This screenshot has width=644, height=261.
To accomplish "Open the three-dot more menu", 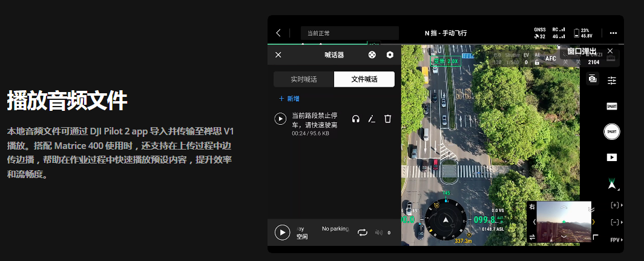I will (613, 33).
